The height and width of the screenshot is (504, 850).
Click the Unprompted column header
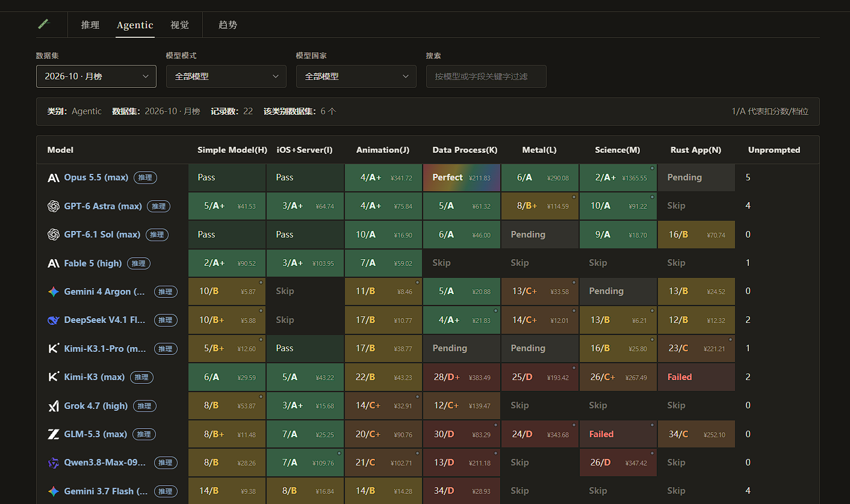pyautogui.click(x=774, y=150)
